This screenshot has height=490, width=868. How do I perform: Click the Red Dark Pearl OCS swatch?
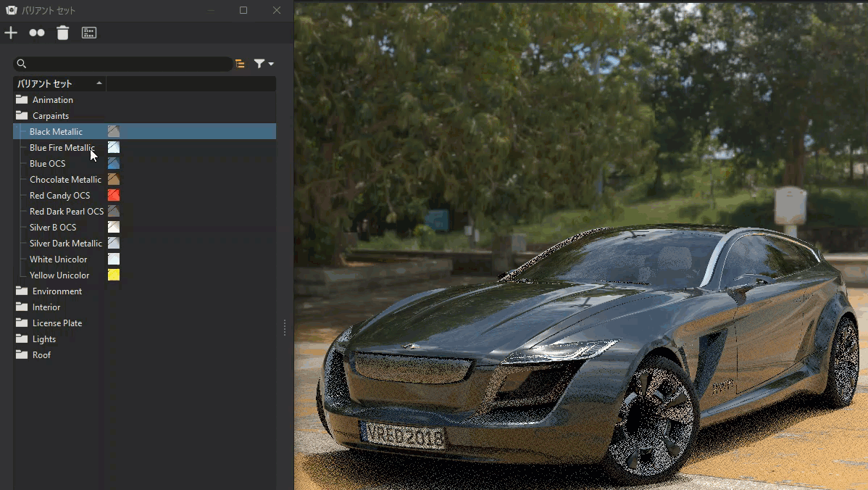pos(114,212)
